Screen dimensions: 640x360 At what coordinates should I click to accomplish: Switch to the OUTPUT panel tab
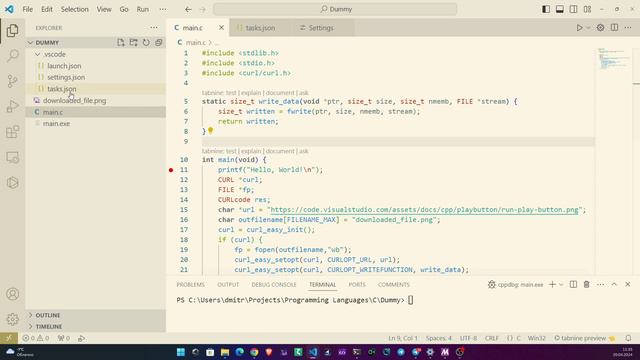pyautogui.click(x=228, y=284)
